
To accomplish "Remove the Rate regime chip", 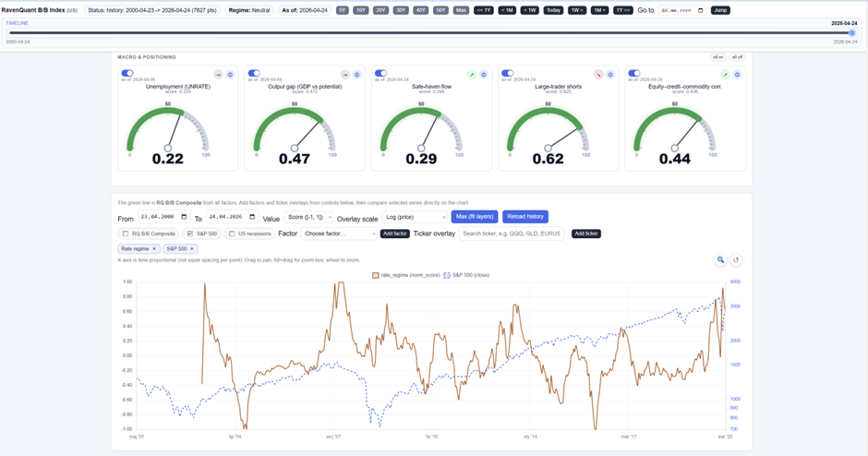I will click(154, 249).
